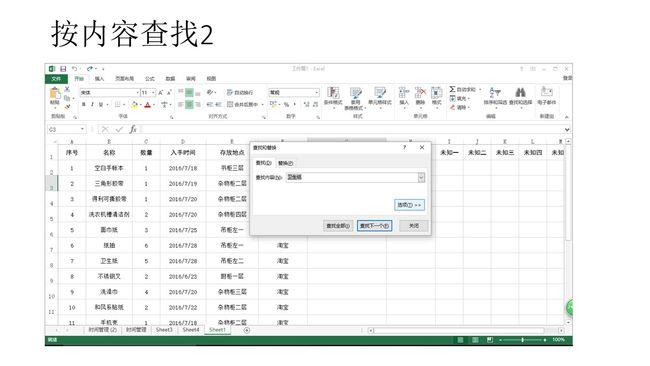Toggle the highlighted center horizontal align button
This screenshot has width=650, height=366.
tap(189, 105)
